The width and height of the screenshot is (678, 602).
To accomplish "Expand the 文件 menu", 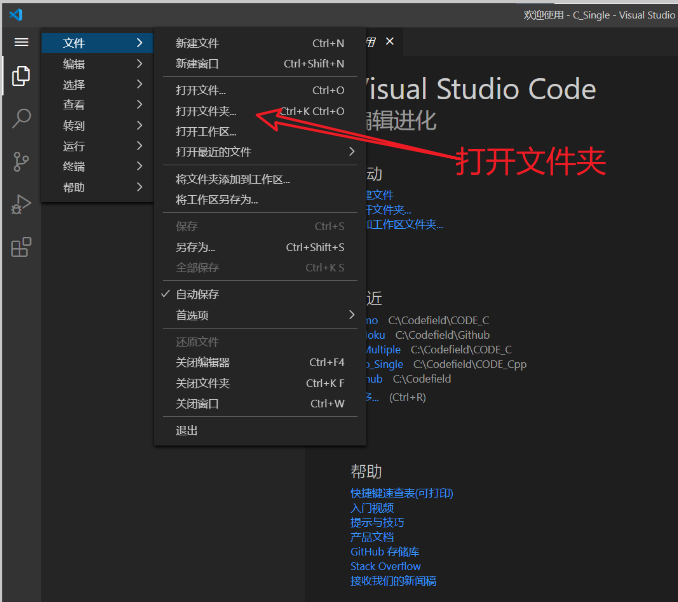I will [97, 43].
